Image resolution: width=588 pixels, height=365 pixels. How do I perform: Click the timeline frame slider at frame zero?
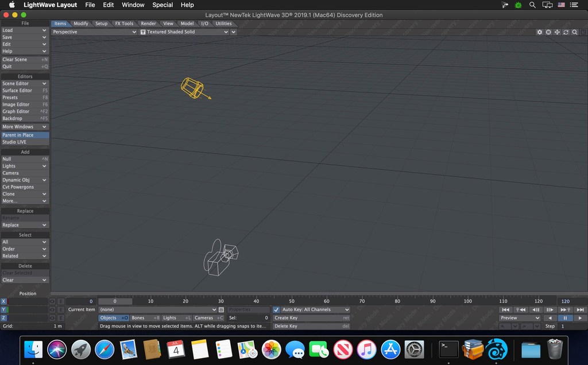point(115,301)
